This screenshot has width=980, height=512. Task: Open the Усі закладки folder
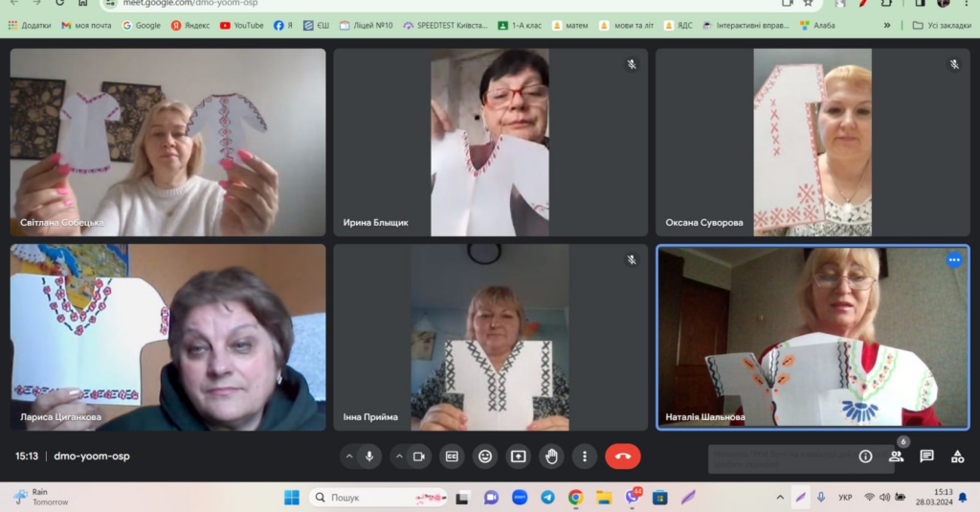pyautogui.click(x=942, y=26)
